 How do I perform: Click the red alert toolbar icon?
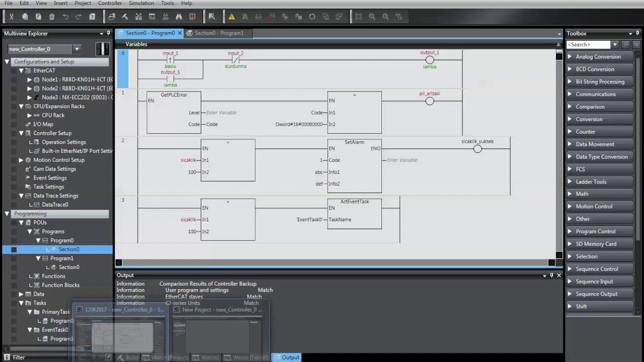192,17
